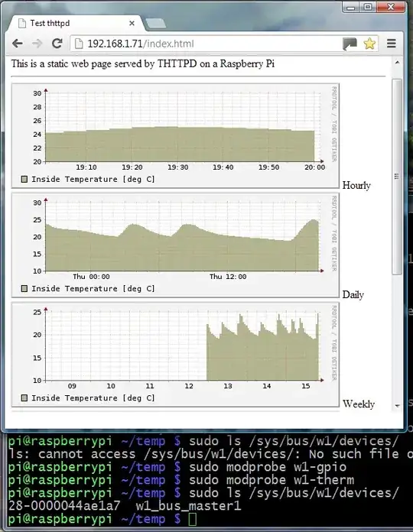Viewport: 413px width, 532px height.
Task: Click the Hourly label
Action: (x=356, y=185)
